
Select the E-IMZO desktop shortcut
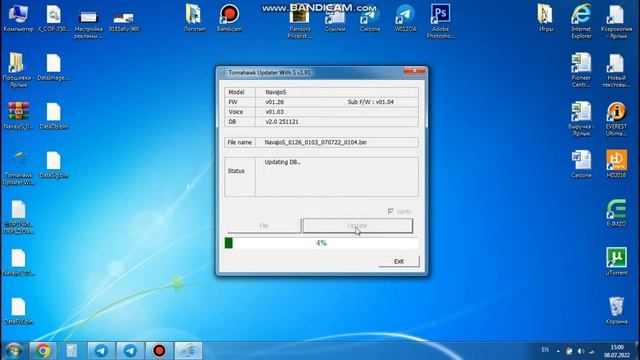[616, 213]
